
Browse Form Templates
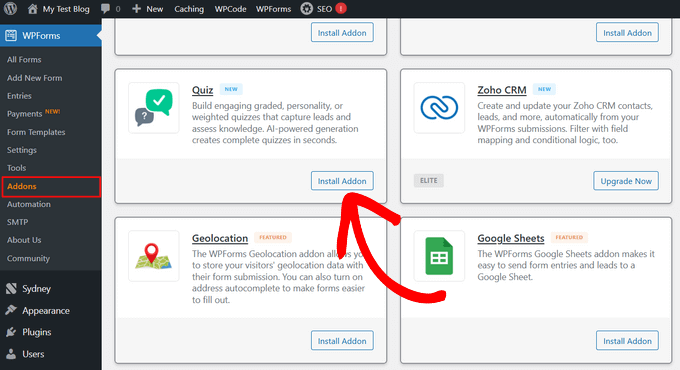(x=36, y=132)
